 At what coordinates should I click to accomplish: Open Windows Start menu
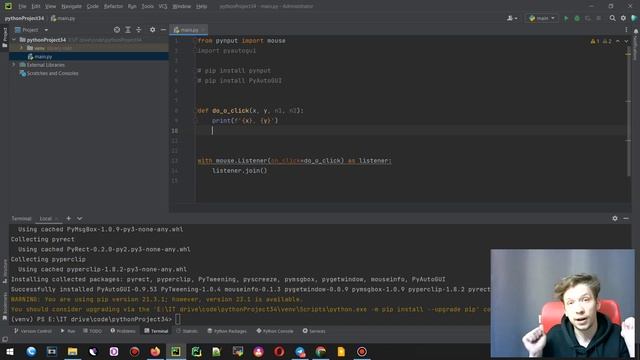click(10, 351)
